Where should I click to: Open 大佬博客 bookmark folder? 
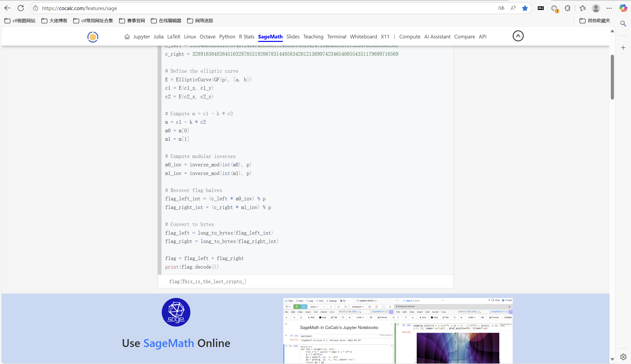54,20
